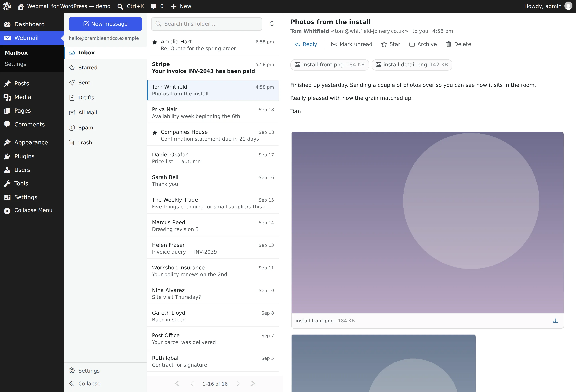This screenshot has height=392, width=576.
Task: Open Tools in the admin menu
Action: [x=32, y=183]
